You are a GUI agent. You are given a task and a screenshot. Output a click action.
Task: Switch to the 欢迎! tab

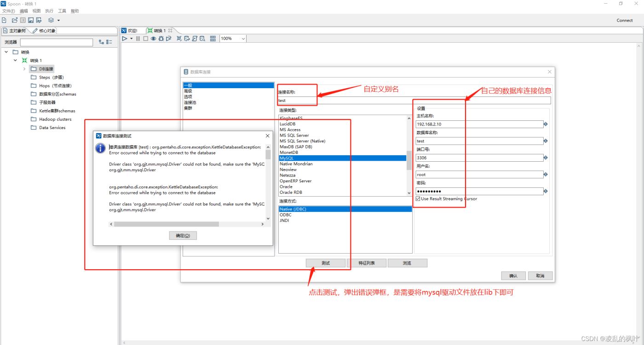[x=130, y=31]
